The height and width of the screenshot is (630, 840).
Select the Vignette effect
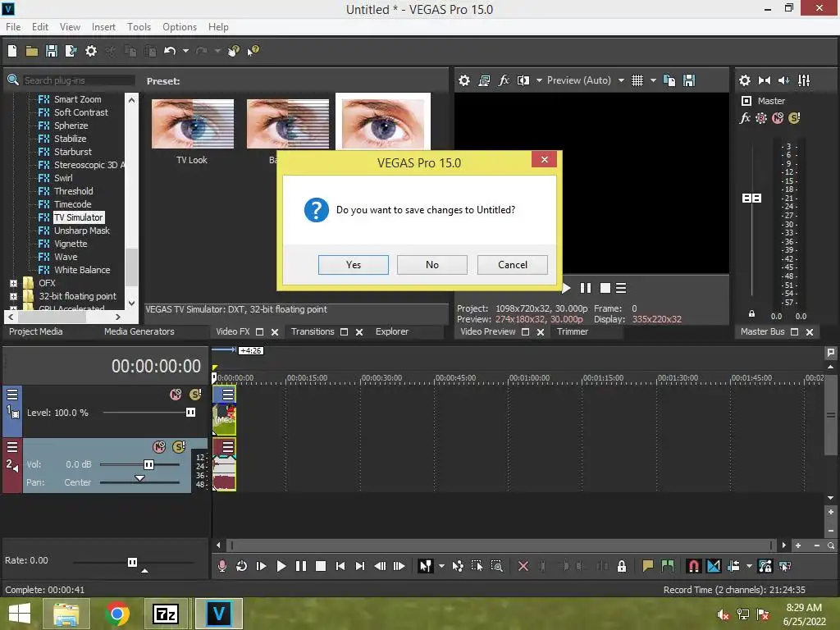tap(71, 244)
